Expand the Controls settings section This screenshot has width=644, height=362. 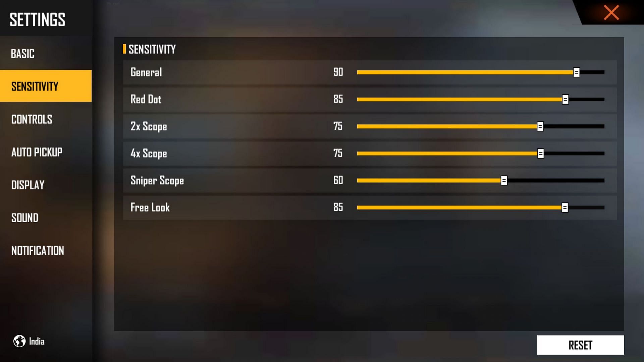tap(31, 119)
